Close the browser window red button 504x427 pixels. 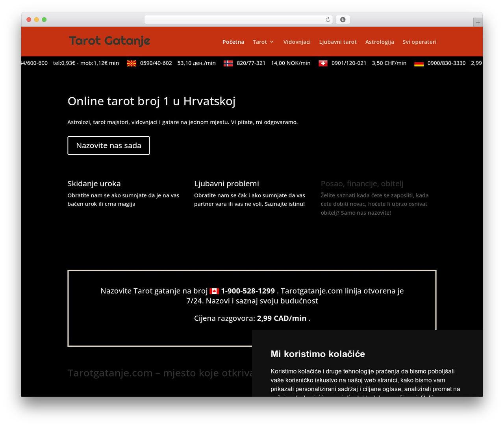(x=29, y=20)
